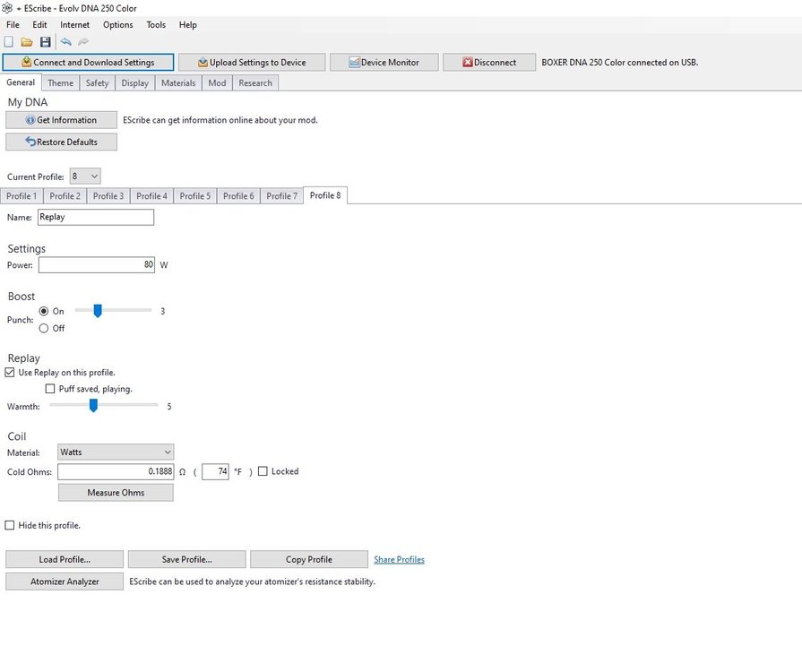Viewport: 802px width, 672px height.
Task: Click the Cold Ohms input field
Action: 116,471
